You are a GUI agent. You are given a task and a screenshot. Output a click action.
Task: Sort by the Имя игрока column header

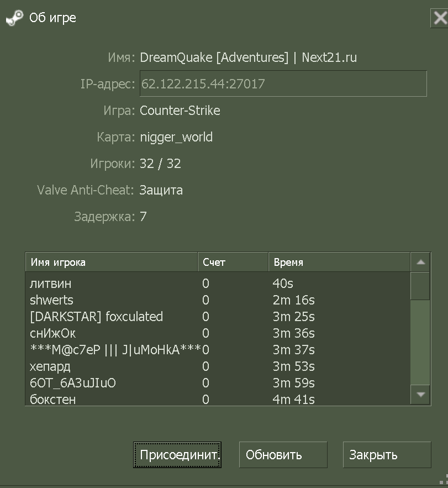click(x=112, y=262)
